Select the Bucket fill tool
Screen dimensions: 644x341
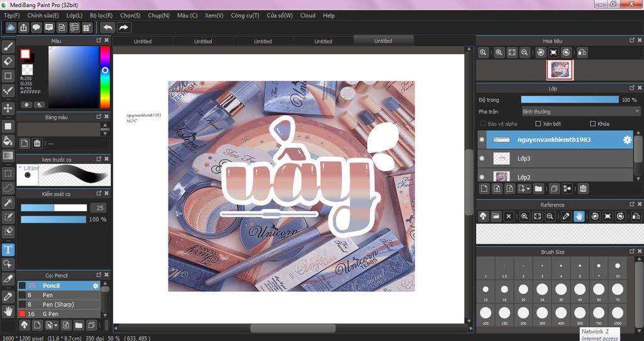tap(8, 141)
